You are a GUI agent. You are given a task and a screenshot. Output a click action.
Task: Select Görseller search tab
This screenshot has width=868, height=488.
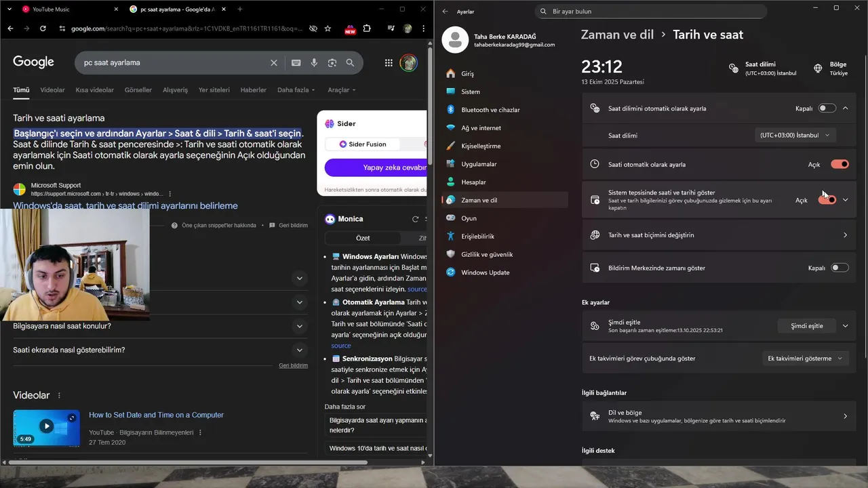pos(138,90)
